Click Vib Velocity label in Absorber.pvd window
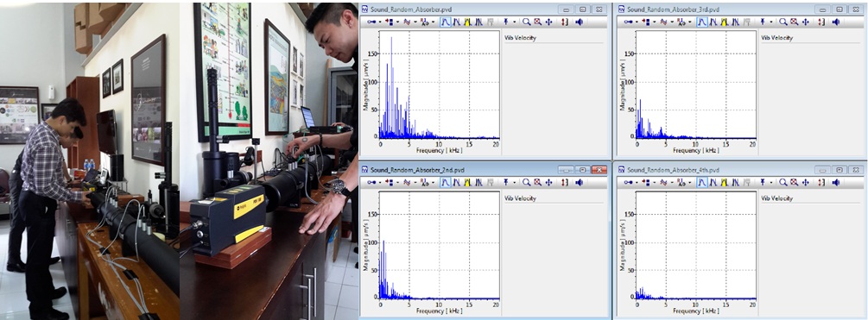Screen dimensions: 868x320 coord(520,38)
